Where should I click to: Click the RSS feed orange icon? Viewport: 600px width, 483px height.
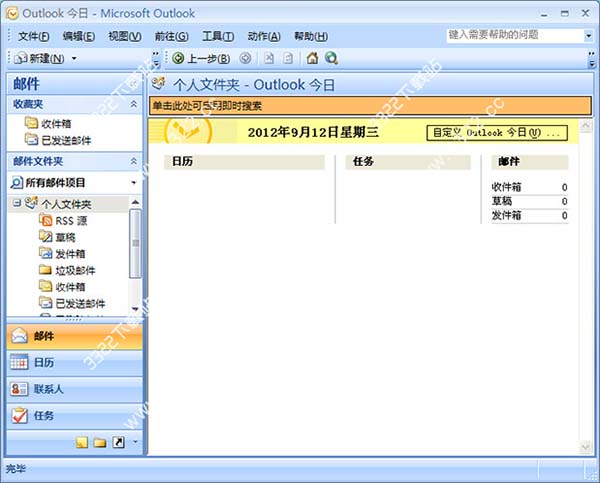tap(46, 220)
